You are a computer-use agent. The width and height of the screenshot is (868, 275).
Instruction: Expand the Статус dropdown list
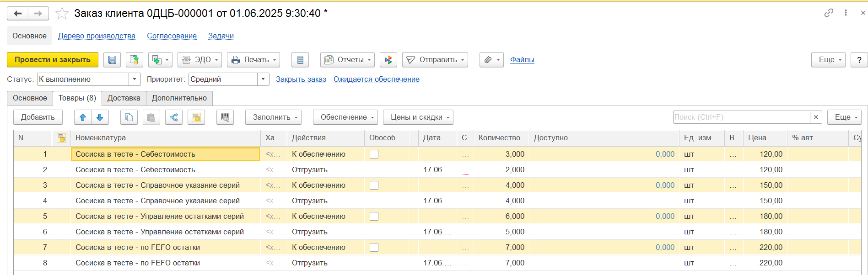click(135, 79)
